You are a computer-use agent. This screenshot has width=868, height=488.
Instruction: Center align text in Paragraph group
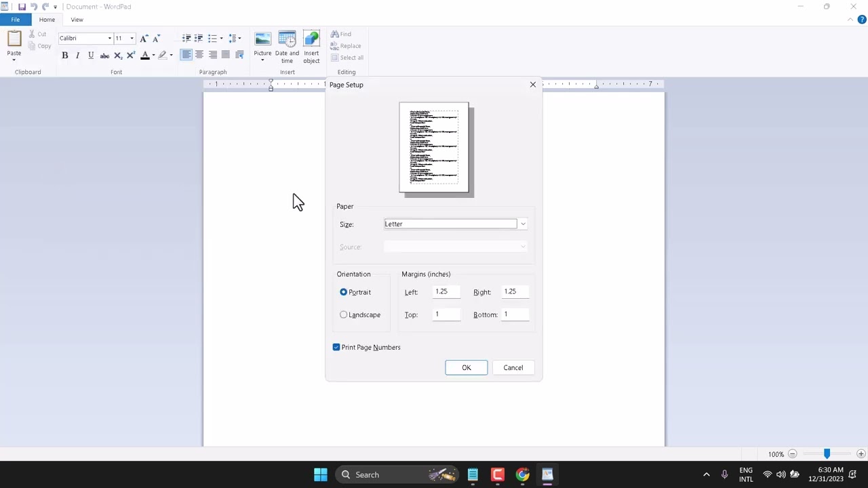click(x=199, y=55)
